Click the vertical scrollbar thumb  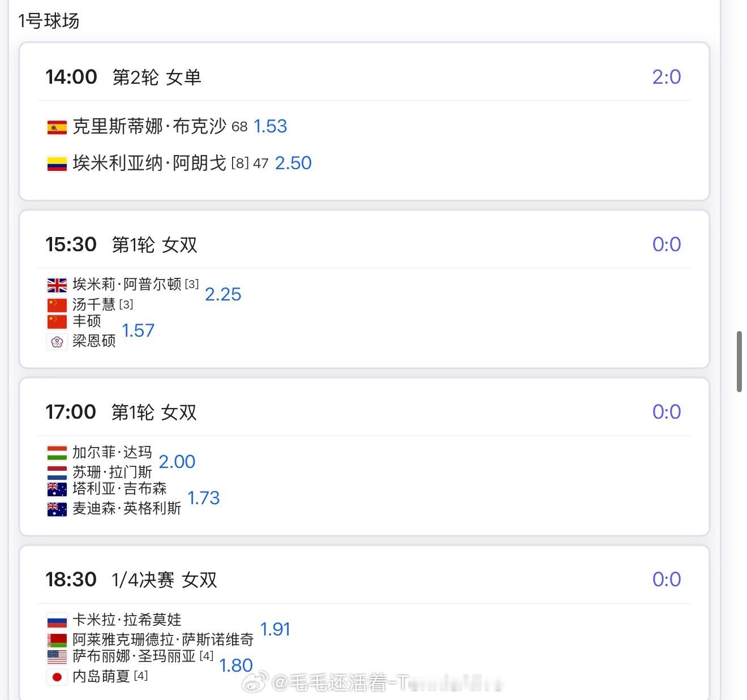pos(739,362)
